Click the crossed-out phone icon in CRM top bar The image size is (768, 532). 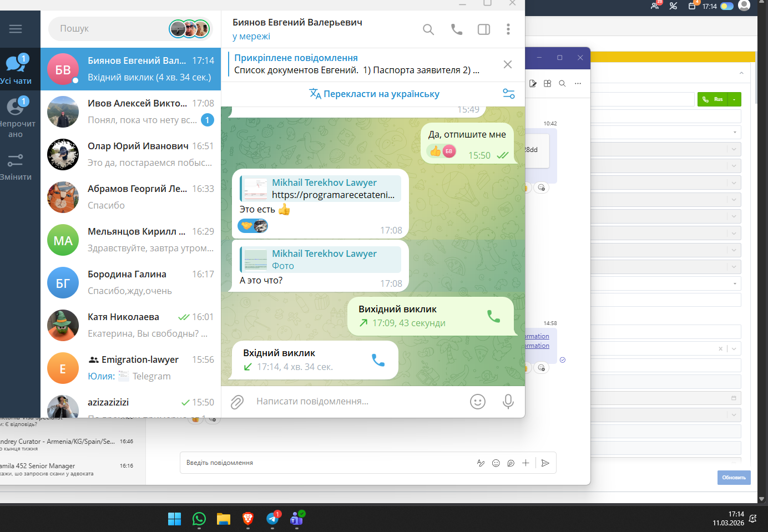point(673,6)
